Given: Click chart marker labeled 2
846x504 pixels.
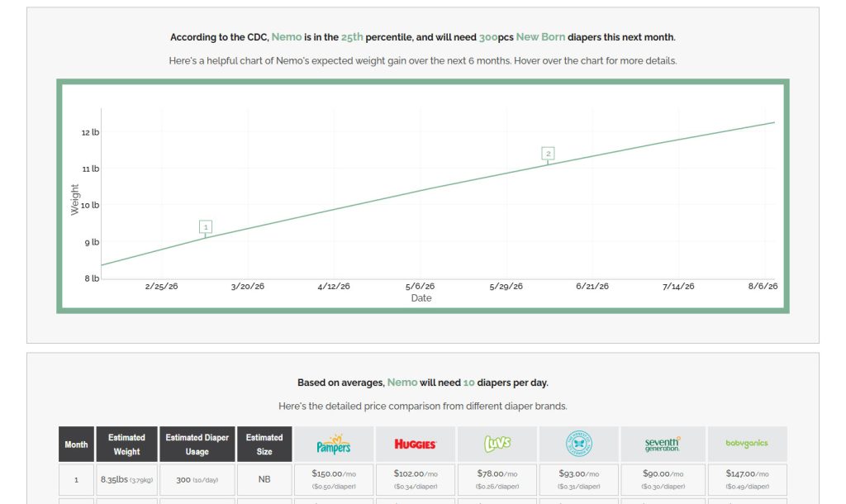Looking at the screenshot, I should click(548, 154).
